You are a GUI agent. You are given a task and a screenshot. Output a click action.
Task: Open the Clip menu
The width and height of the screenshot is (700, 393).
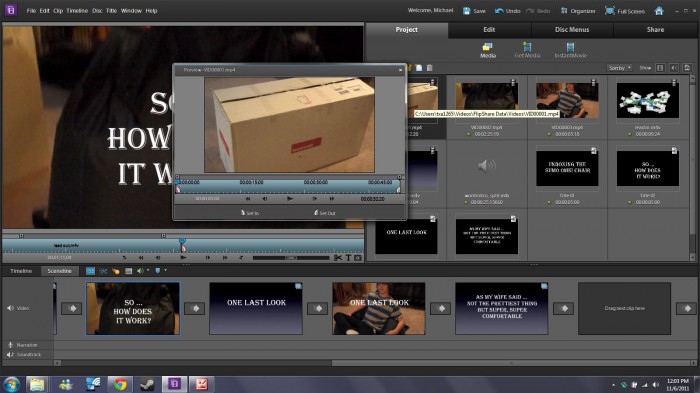58,11
